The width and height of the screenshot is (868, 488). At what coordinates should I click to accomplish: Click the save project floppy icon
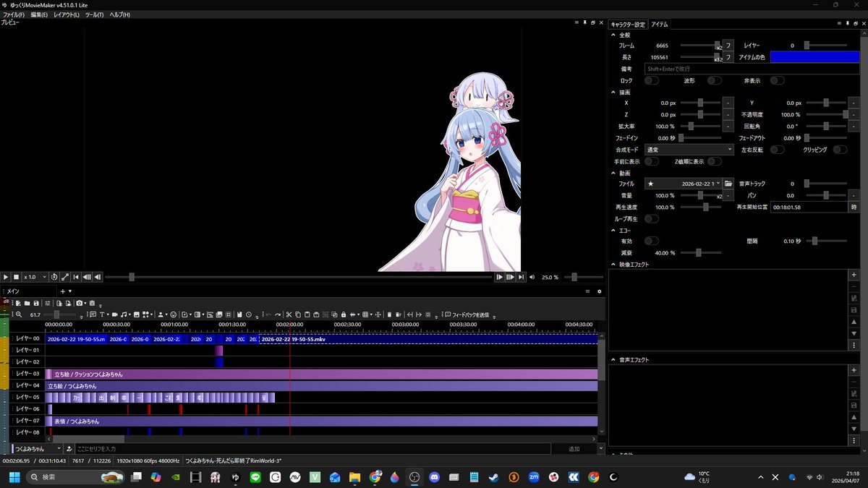pos(36,303)
